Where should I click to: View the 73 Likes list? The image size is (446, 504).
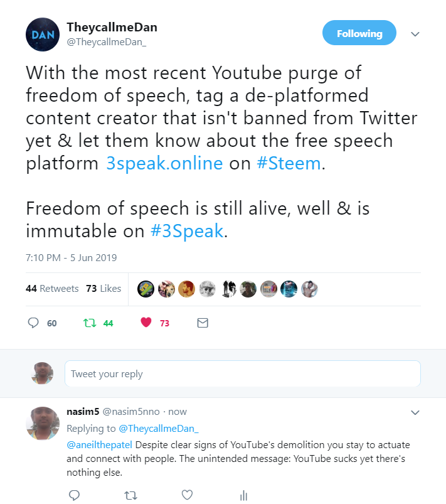104,289
